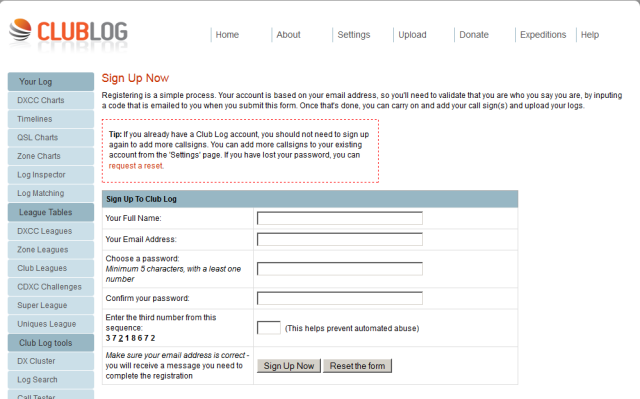This screenshot has width=640, height=399.
Task: Select Upload in the top navigation
Action: click(412, 35)
